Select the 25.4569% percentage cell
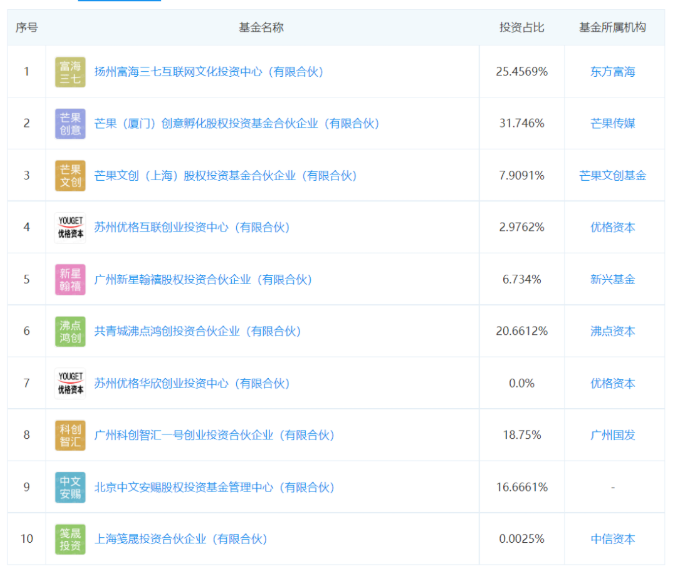This screenshot has height=576, width=683. (x=522, y=72)
